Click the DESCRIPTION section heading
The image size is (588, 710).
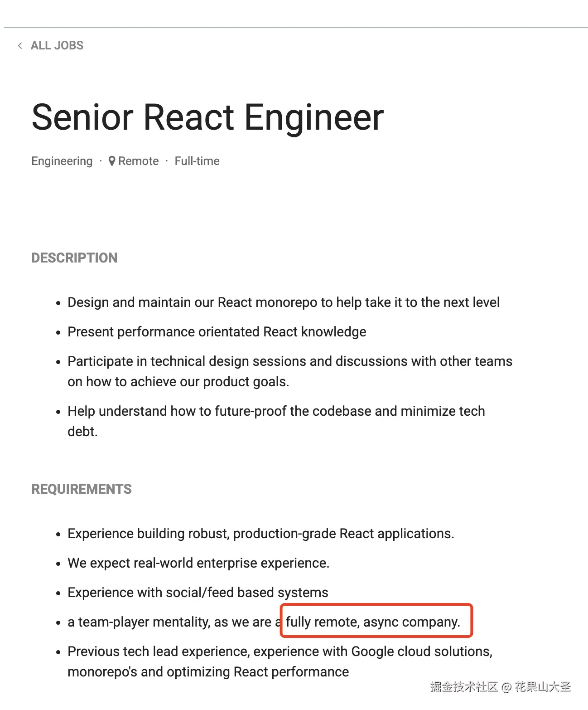[74, 258]
